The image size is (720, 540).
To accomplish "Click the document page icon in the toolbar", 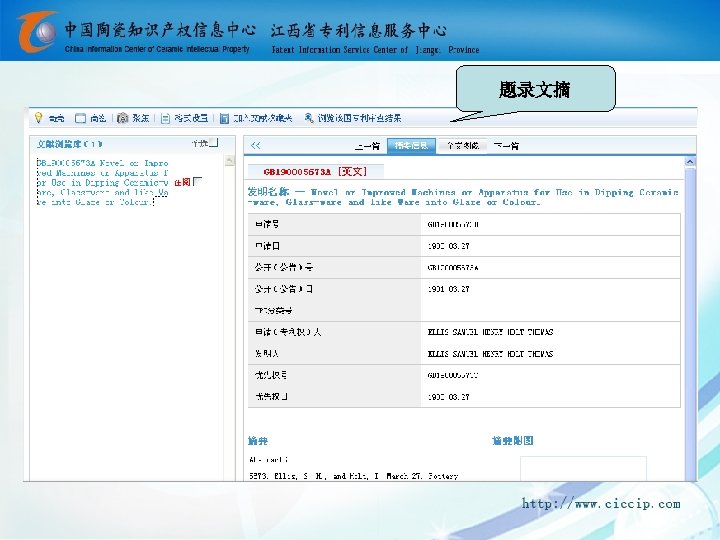I will point(165,118).
